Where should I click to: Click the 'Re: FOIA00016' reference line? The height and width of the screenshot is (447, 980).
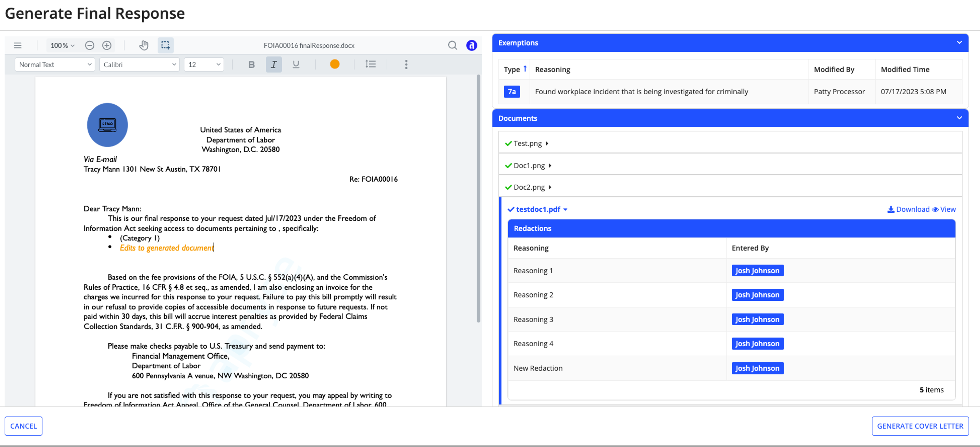point(373,179)
